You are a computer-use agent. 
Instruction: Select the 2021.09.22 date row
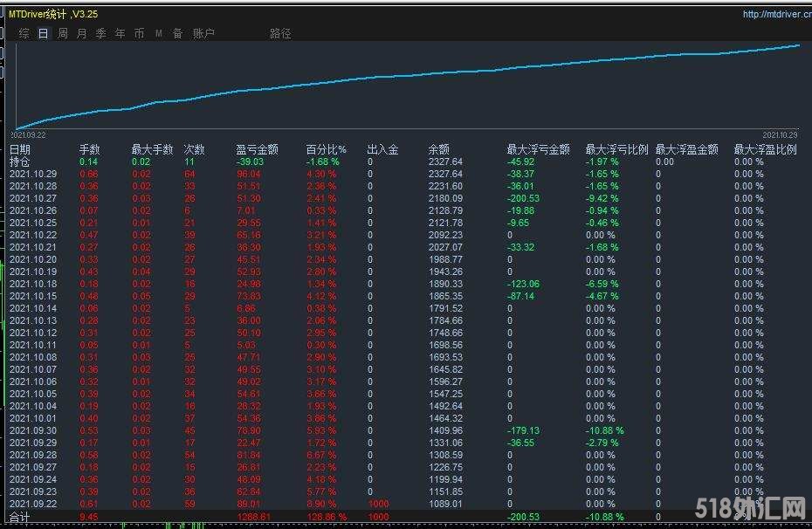33,505
